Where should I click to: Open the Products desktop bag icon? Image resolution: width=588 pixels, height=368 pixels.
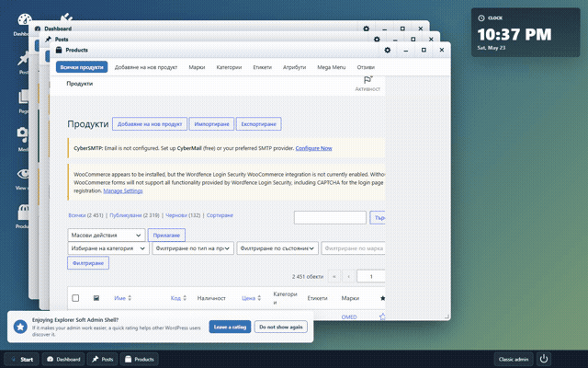click(23, 213)
